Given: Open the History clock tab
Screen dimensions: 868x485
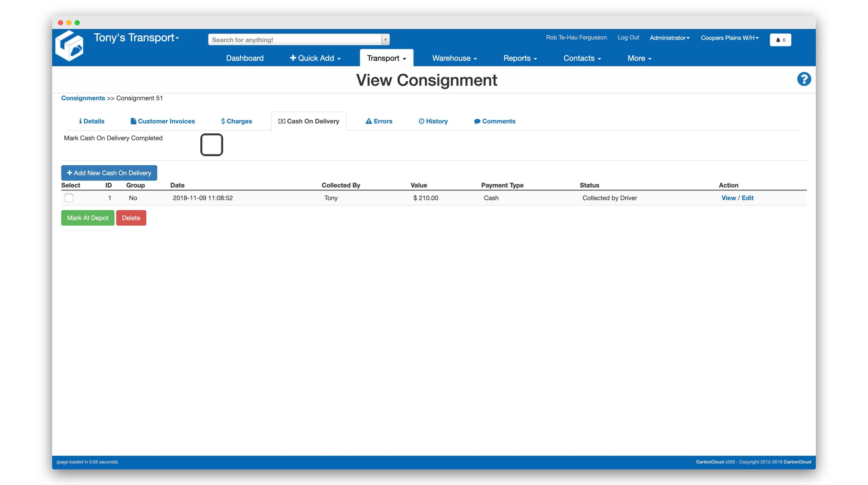Looking at the screenshot, I should [x=433, y=121].
